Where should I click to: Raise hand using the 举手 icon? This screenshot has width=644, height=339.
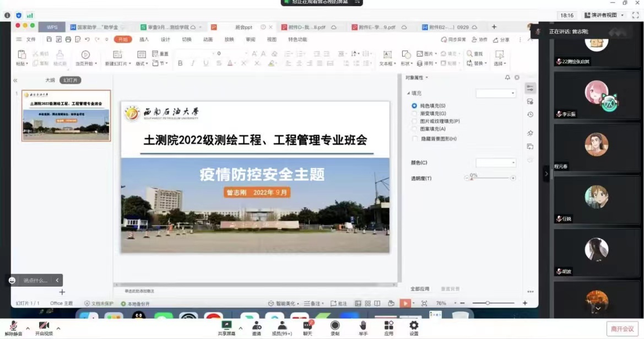coord(362,326)
